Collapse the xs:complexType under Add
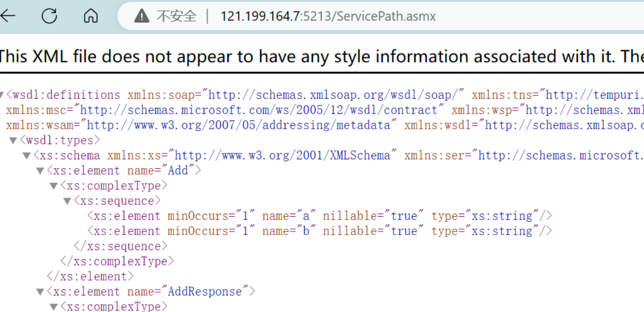The image size is (644, 312). [52, 186]
